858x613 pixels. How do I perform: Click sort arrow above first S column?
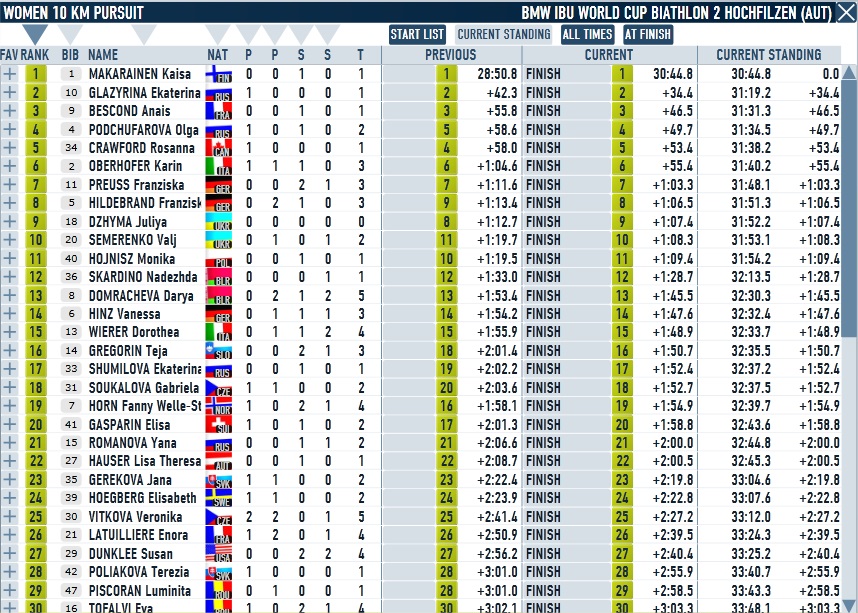click(x=301, y=34)
